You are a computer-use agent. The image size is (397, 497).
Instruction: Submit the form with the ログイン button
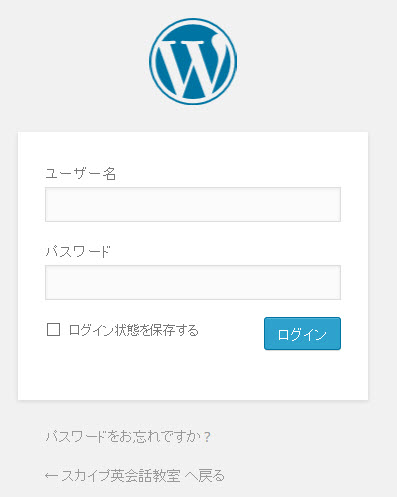pos(302,334)
